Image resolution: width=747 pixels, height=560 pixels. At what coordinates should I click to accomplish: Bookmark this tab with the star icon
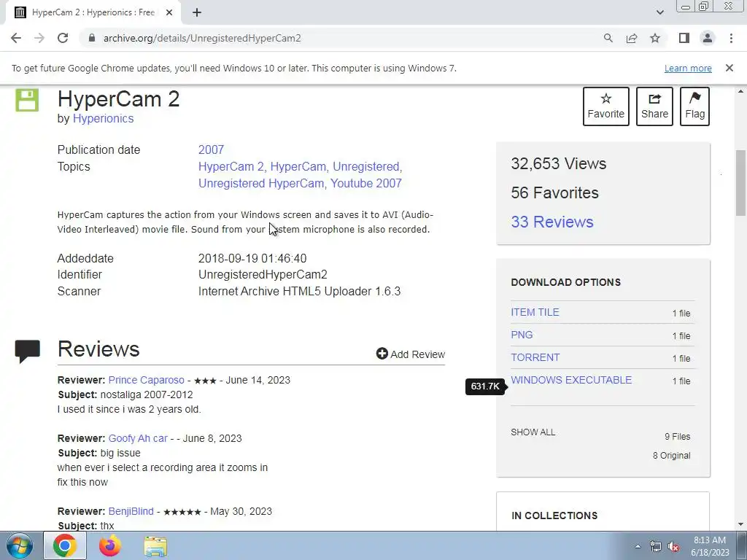click(655, 38)
